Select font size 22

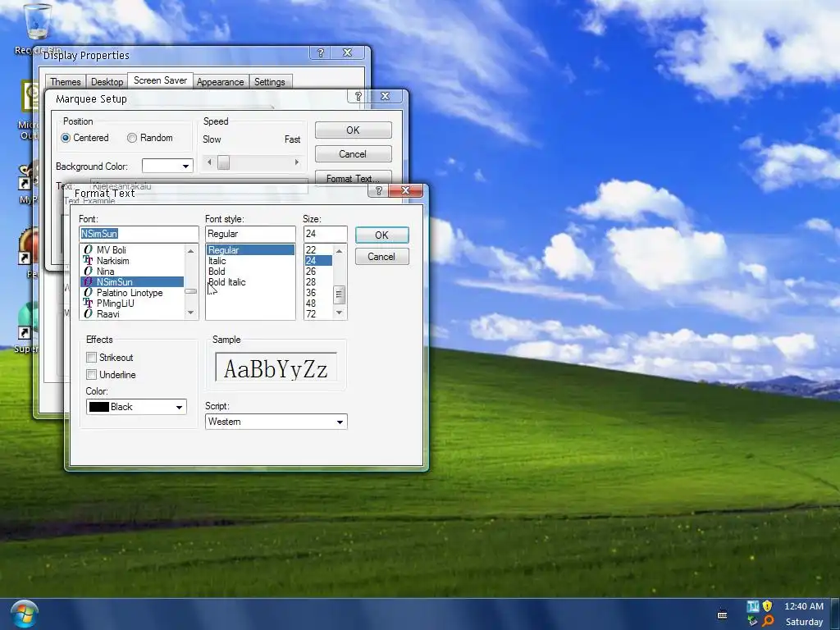pyautogui.click(x=318, y=250)
